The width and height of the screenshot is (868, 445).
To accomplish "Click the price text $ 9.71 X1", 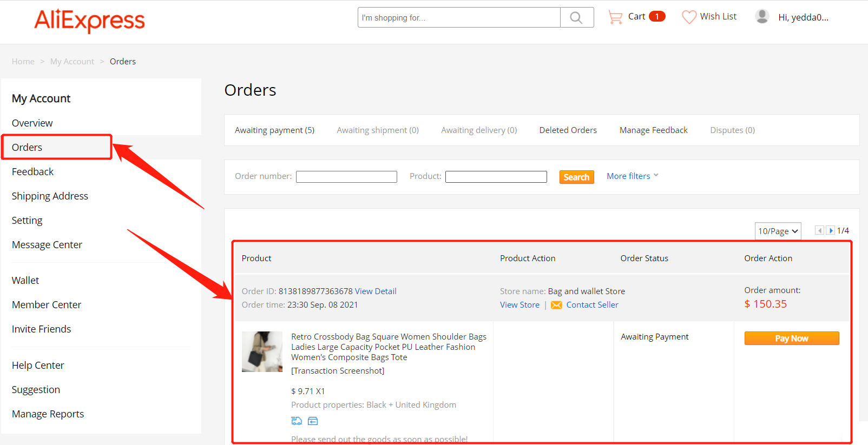I will pyautogui.click(x=308, y=391).
